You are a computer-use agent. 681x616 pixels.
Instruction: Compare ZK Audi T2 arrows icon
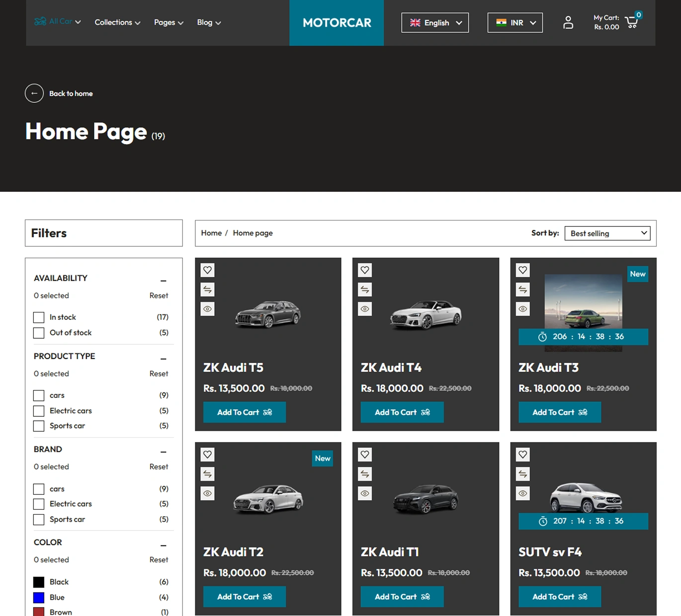click(208, 474)
